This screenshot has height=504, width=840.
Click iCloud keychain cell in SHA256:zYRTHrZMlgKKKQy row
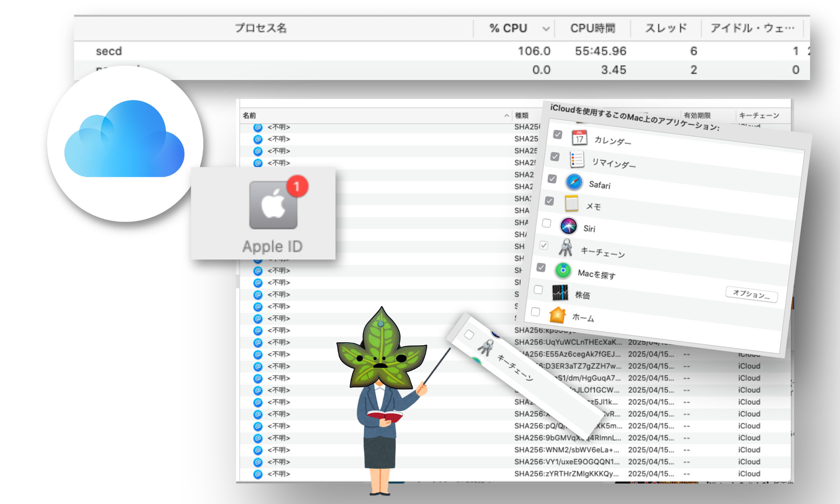click(x=749, y=474)
